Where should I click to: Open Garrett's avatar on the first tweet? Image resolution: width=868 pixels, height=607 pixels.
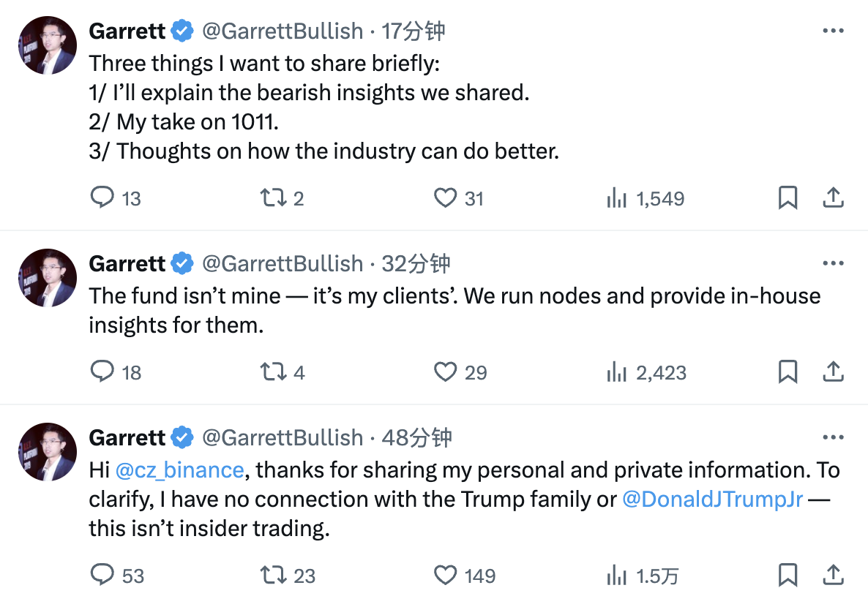point(48,45)
